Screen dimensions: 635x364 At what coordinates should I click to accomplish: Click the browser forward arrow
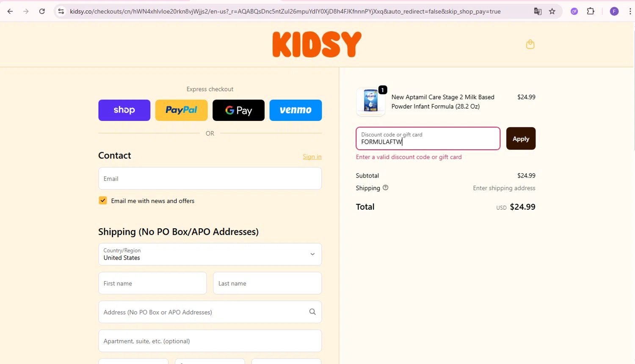tap(26, 11)
